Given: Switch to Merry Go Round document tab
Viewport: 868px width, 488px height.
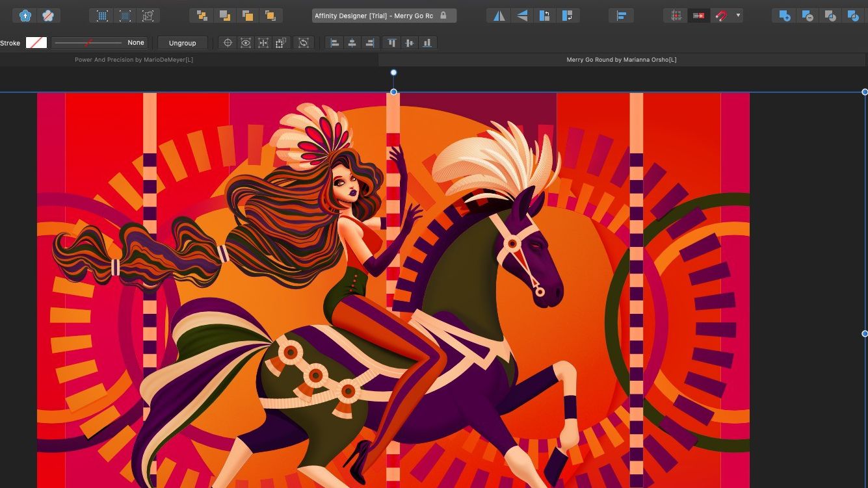Looking at the screenshot, I should click(x=623, y=60).
